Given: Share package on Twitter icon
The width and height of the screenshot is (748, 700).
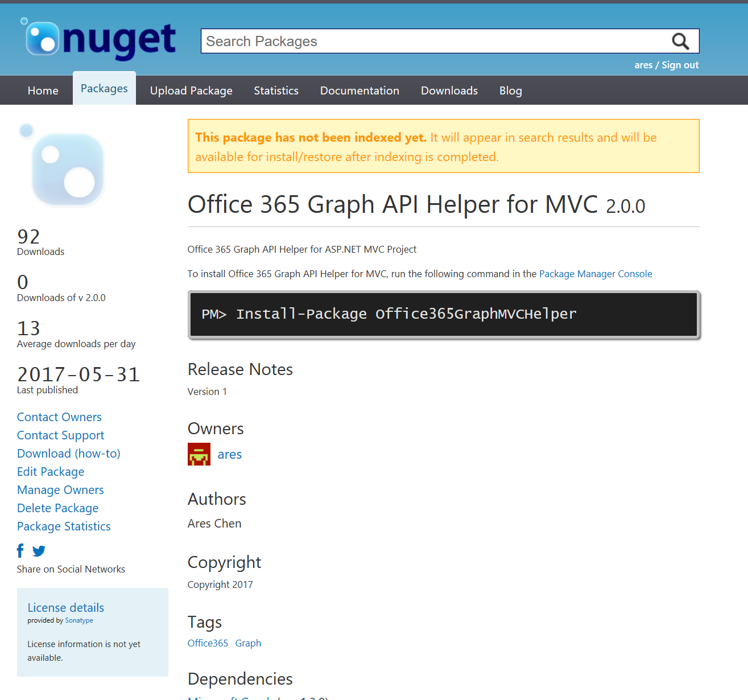Looking at the screenshot, I should point(39,551).
